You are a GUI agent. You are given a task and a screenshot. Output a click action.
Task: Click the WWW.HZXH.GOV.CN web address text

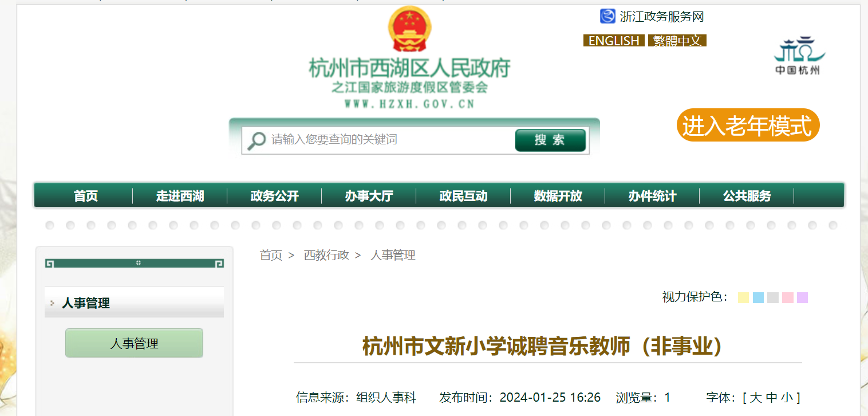click(409, 104)
